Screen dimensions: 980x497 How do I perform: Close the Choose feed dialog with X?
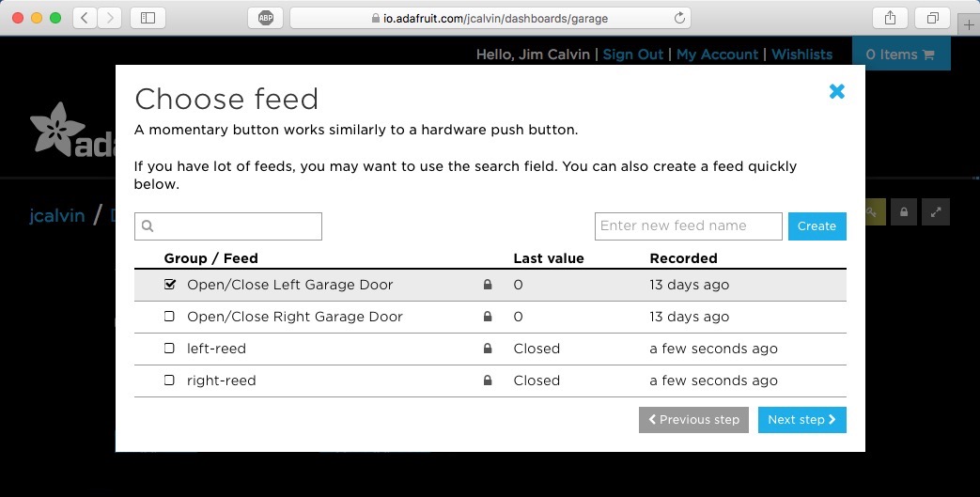[837, 91]
